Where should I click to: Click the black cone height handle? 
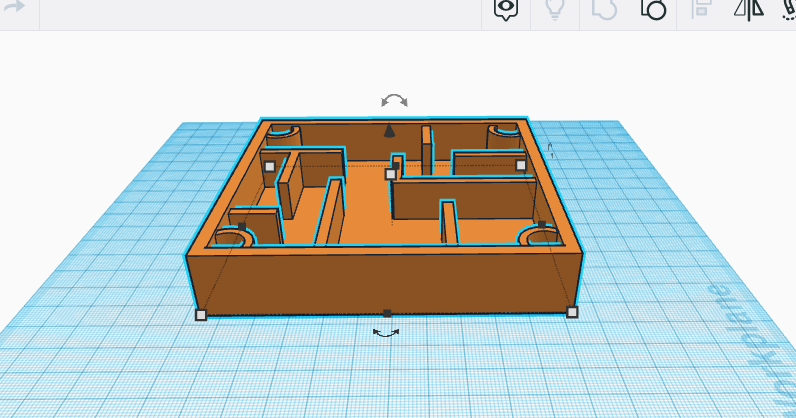click(389, 131)
